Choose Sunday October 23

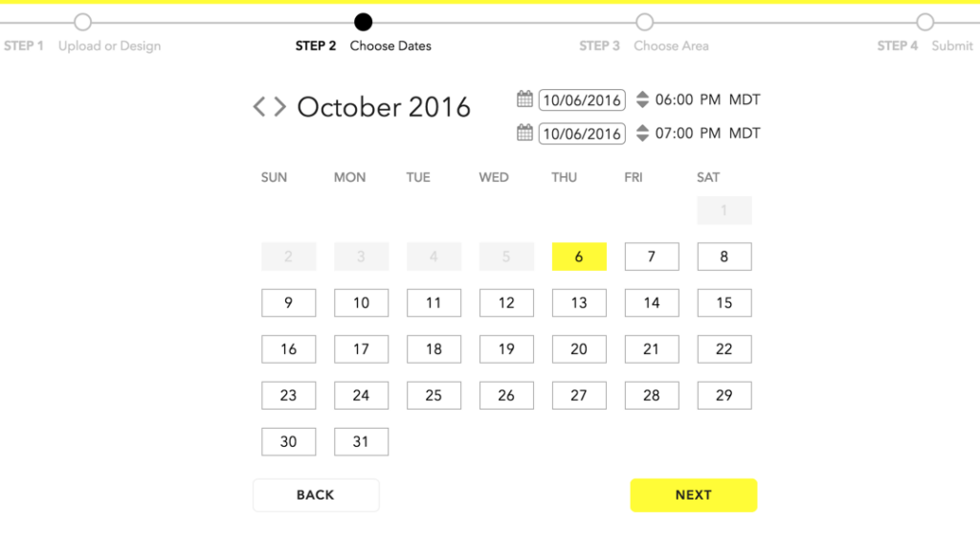point(288,395)
